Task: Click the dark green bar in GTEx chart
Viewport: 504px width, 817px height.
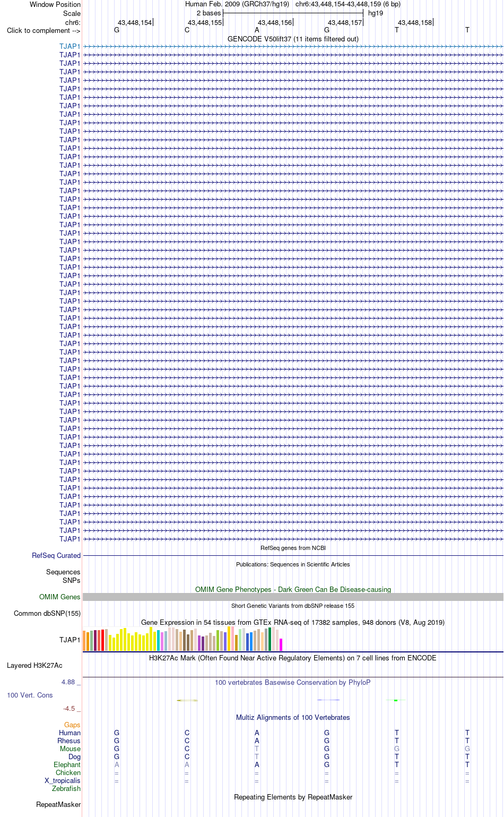Action: coord(270,639)
